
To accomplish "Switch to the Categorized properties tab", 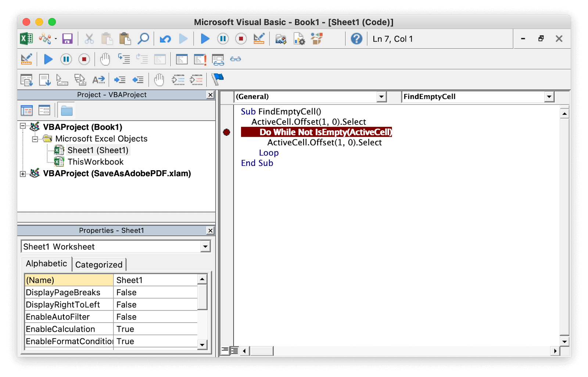I will pyautogui.click(x=99, y=265).
